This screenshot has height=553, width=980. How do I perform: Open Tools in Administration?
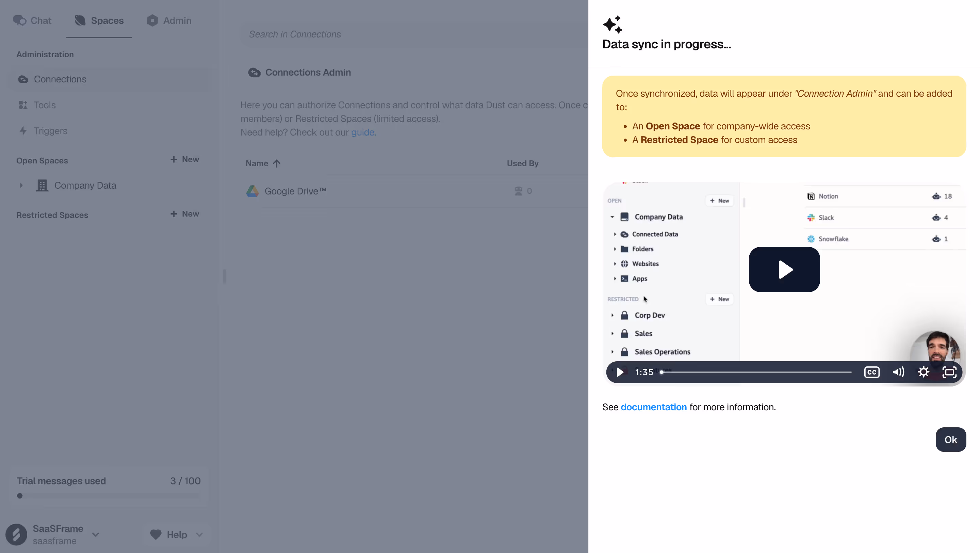pos(109,105)
